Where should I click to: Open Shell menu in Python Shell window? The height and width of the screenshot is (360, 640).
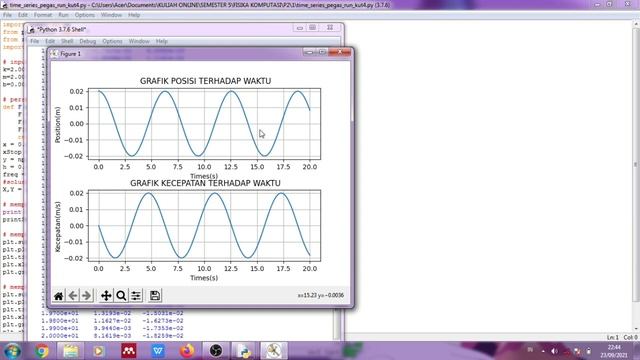(x=67, y=41)
